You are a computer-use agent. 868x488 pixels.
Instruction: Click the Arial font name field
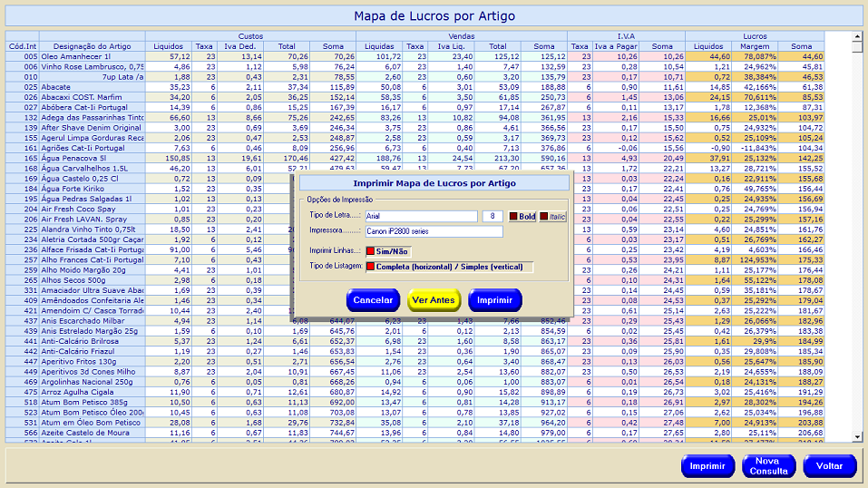[420, 217]
